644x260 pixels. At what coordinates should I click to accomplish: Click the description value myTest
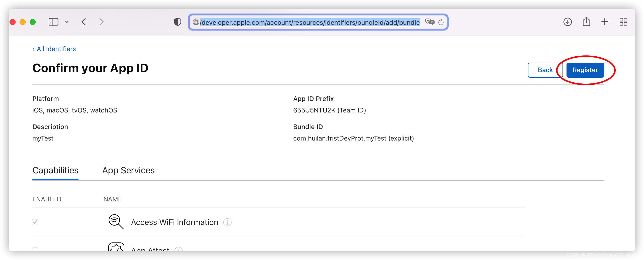tap(43, 138)
